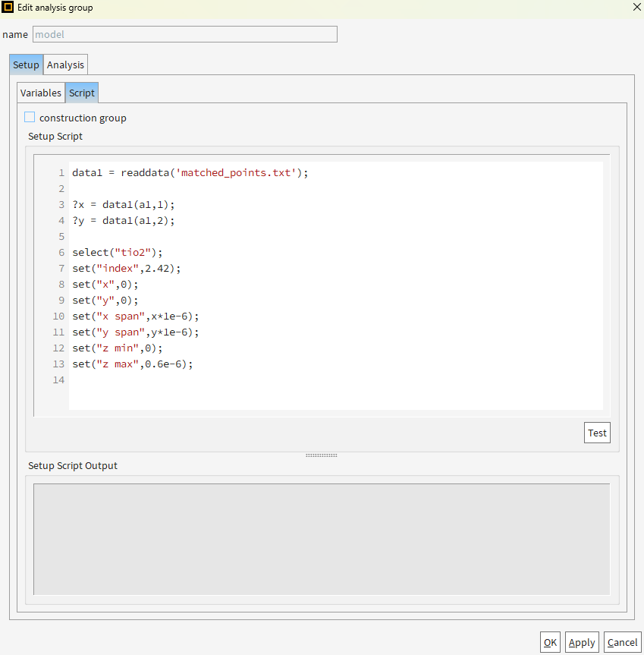Click the set("z min",0); script line
Screen dimensions: 644x655
pos(118,348)
